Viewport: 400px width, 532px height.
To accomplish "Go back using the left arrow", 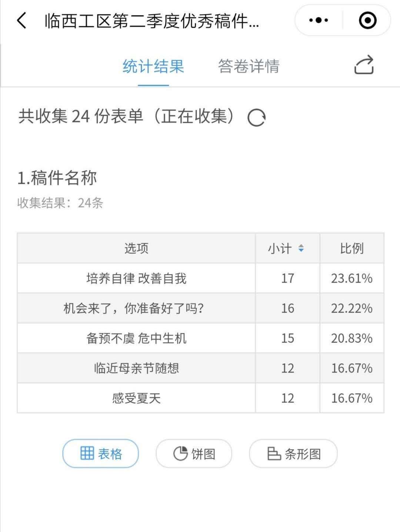I will (21, 20).
